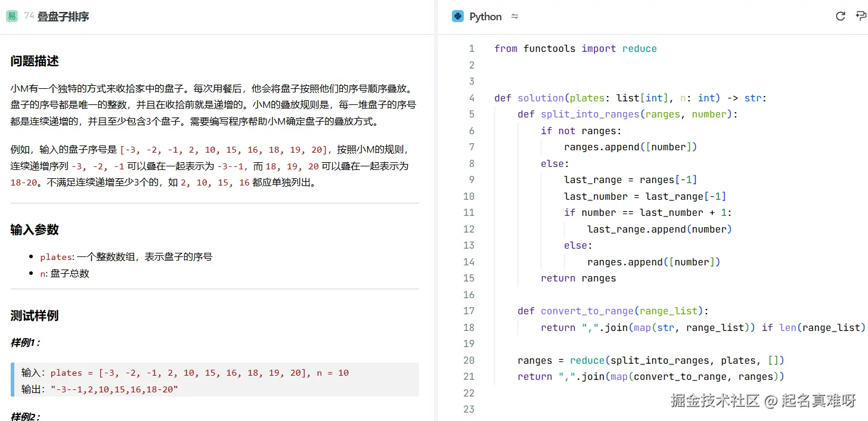This screenshot has height=421, width=868.
Task: Click the reset code refresh icon
Action: 840,16
